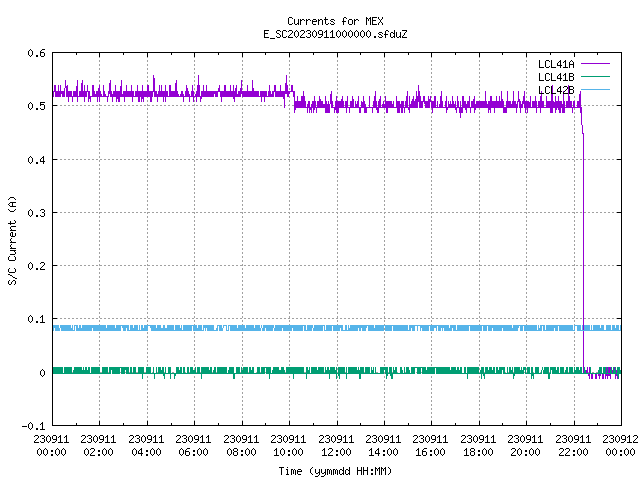Click the LCL41A legend label
This screenshot has width=640, height=480.
tap(556, 64)
